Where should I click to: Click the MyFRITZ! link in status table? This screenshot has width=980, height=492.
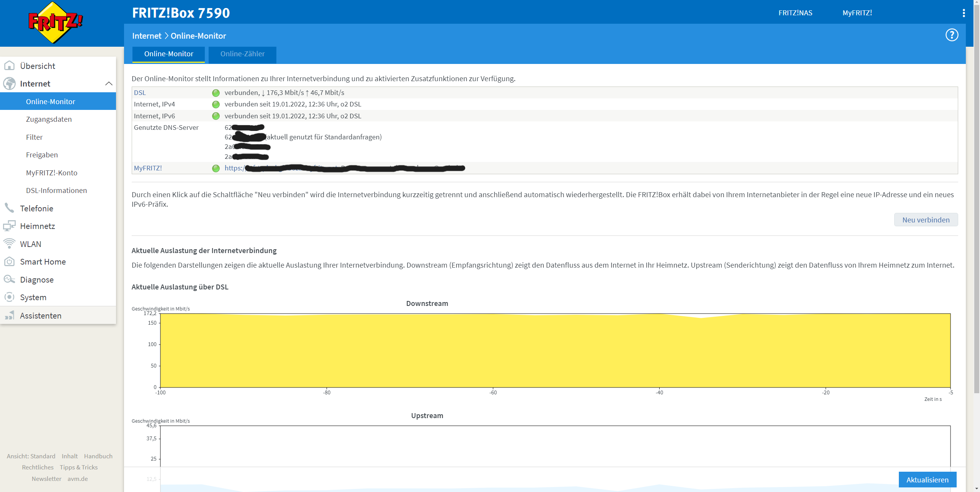[148, 168]
